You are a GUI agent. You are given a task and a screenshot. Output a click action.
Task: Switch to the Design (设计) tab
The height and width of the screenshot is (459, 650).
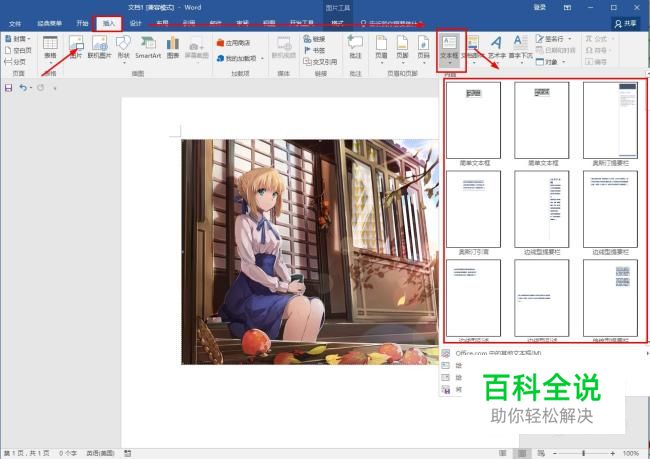(x=136, y=24)
